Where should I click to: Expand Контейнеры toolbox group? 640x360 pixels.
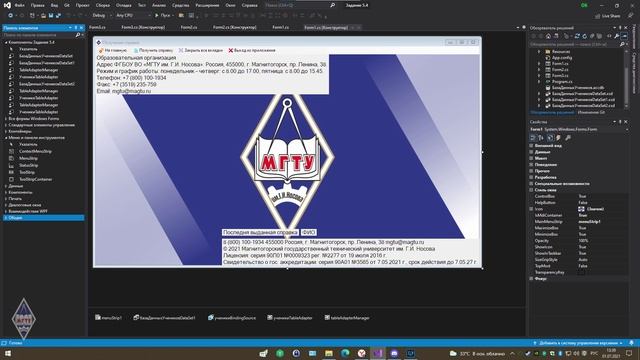click(6, 131)
